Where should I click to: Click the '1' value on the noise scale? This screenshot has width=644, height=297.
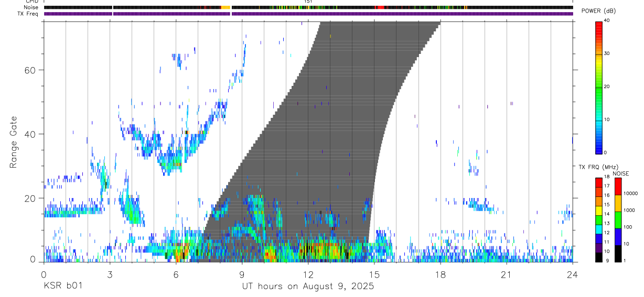[x=625, y=260]
